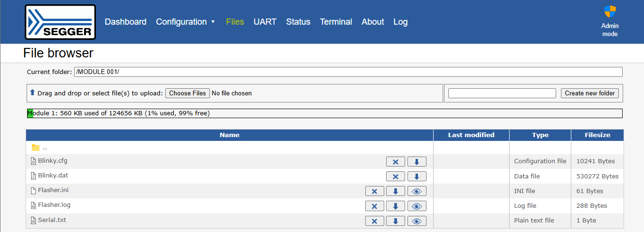Click the SEGGER logo
The image size is (644, 232).
(x=60, y=22)
